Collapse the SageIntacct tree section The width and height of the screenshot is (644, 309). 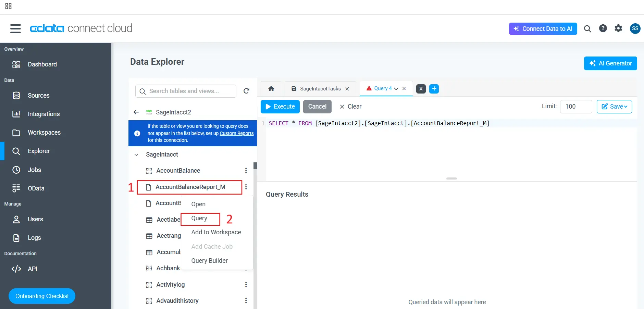[x=136, y=154]
